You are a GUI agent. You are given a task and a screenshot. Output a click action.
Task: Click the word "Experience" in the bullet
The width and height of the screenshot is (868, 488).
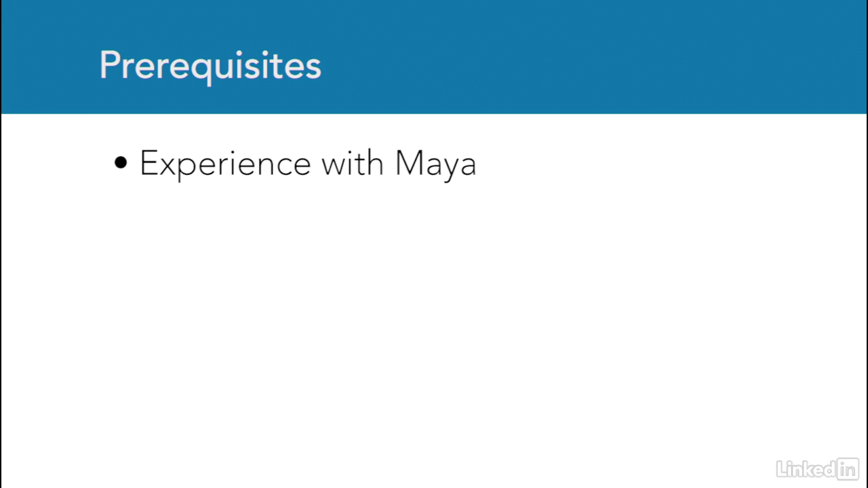(x=225, y=165)
